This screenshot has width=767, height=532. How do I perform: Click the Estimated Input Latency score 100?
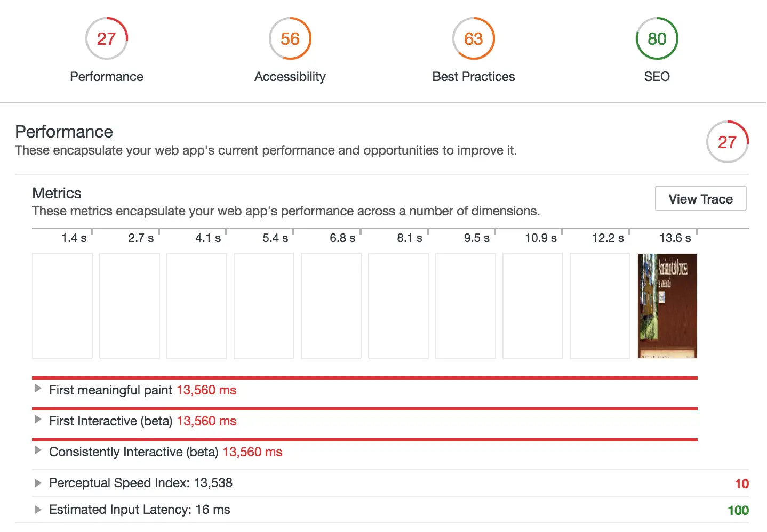click(738, 511)
